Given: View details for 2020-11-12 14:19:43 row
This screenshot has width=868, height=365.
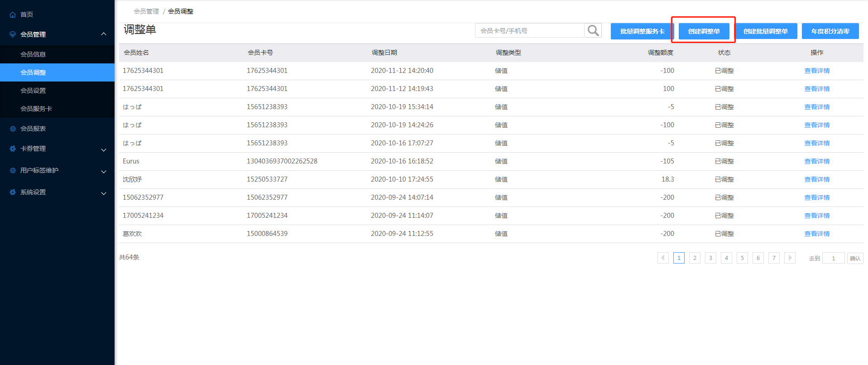Looking at the screenshot, I should tap(817, 89).
